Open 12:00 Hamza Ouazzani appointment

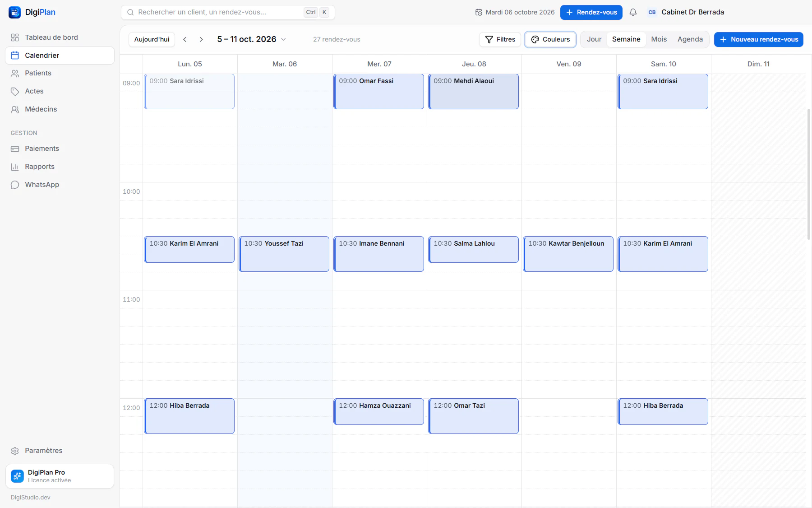(379, 411)
